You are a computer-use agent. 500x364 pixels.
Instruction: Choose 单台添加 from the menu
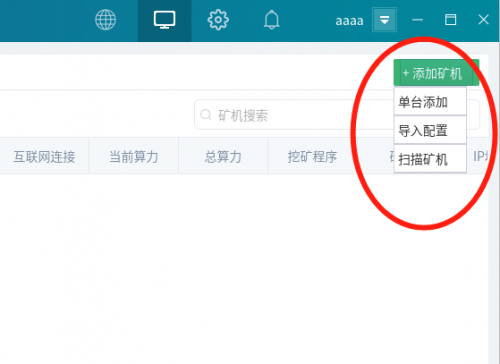[x=430, y=101]
